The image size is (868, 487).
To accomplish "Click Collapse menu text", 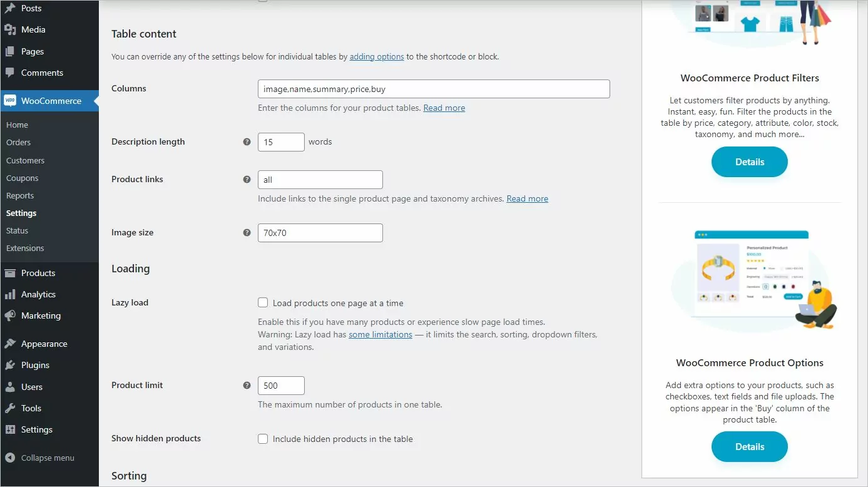I will coord(48,458).
